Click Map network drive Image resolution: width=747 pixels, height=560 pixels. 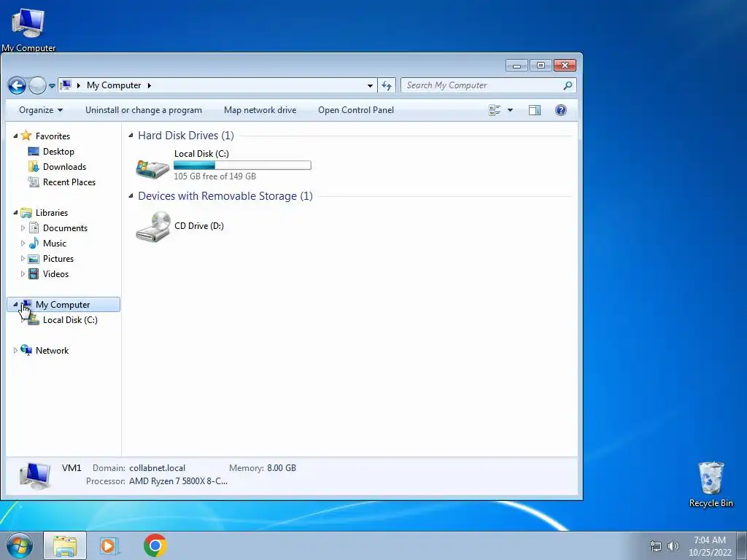tap(260, 110)
